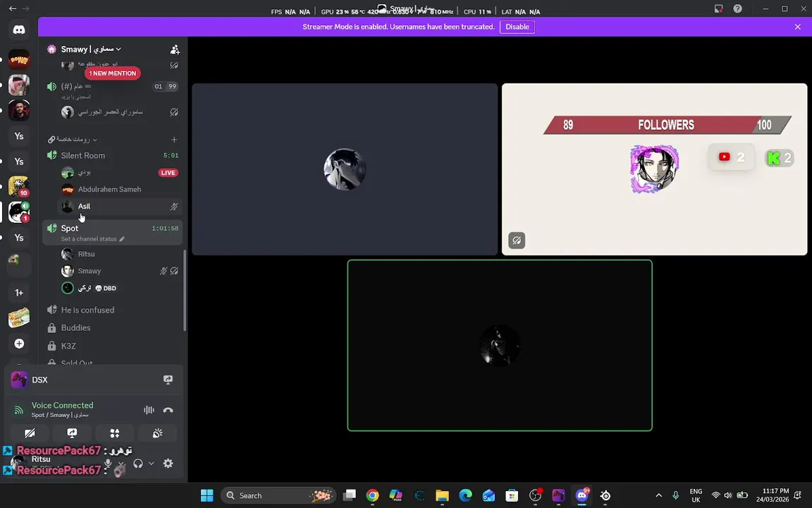Select the locked K3Z channel
This screenshot has height=508, width=812.
click(112, 346)
